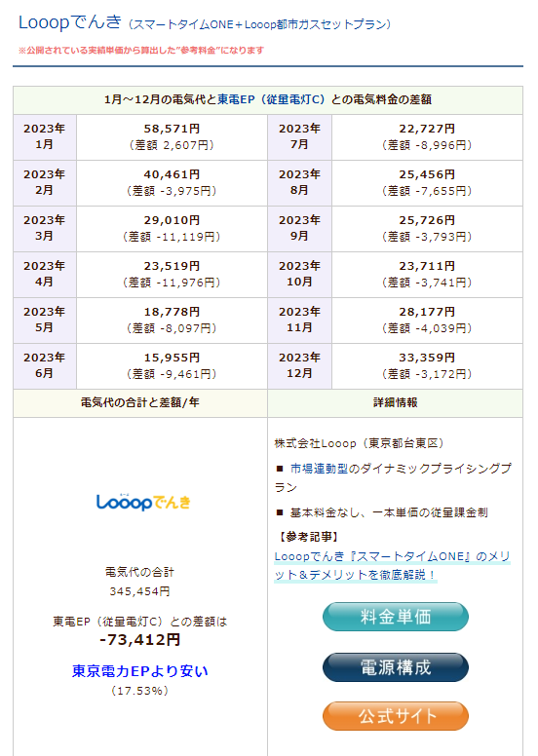Click the 電気代の合計と差額/年 header
538x756 pixels.
tap(140, 403)
